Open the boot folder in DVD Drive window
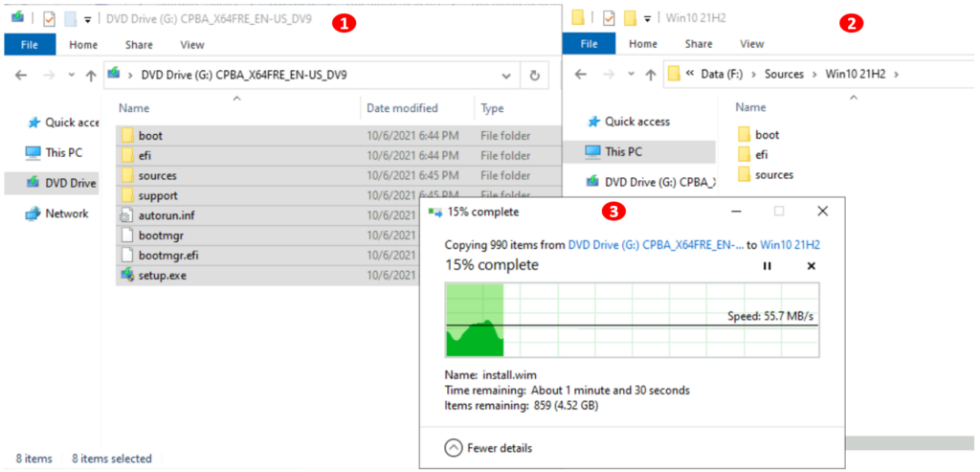 (x=150, y=135)
